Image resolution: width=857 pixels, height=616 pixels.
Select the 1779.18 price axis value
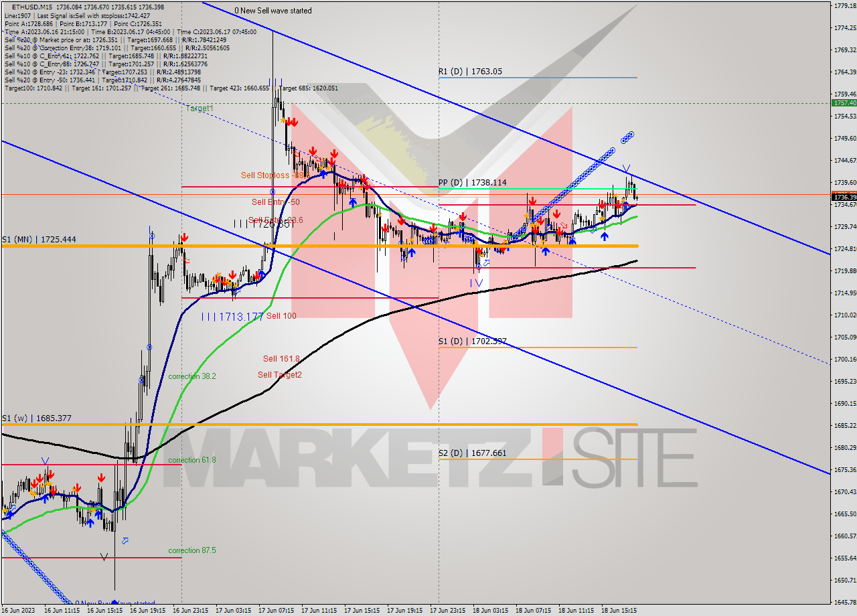click(x=846, y=6)
